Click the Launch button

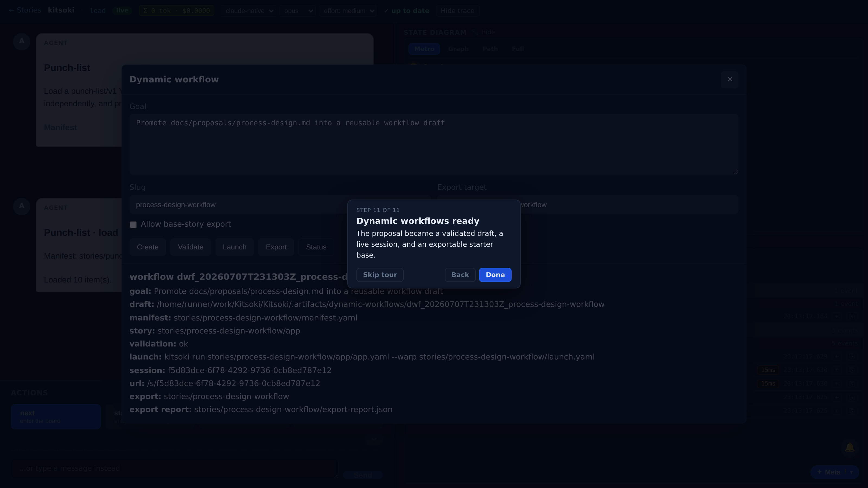235,247
